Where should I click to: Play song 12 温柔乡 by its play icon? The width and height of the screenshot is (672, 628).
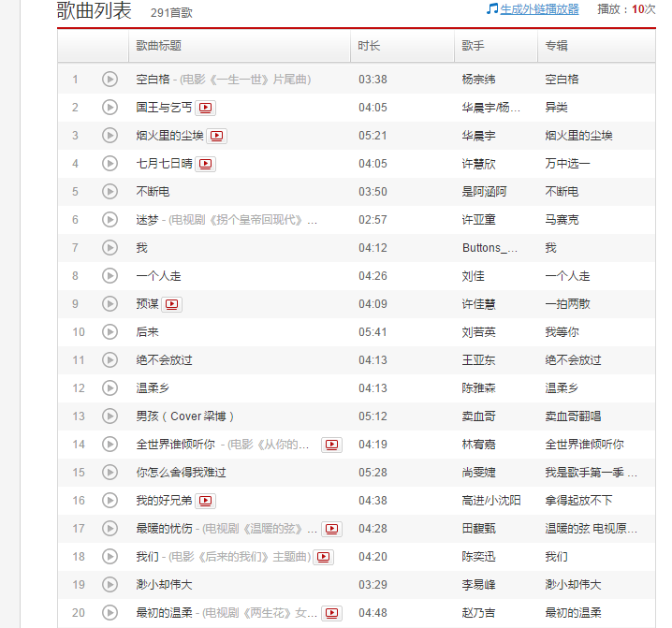click(110, 388)
